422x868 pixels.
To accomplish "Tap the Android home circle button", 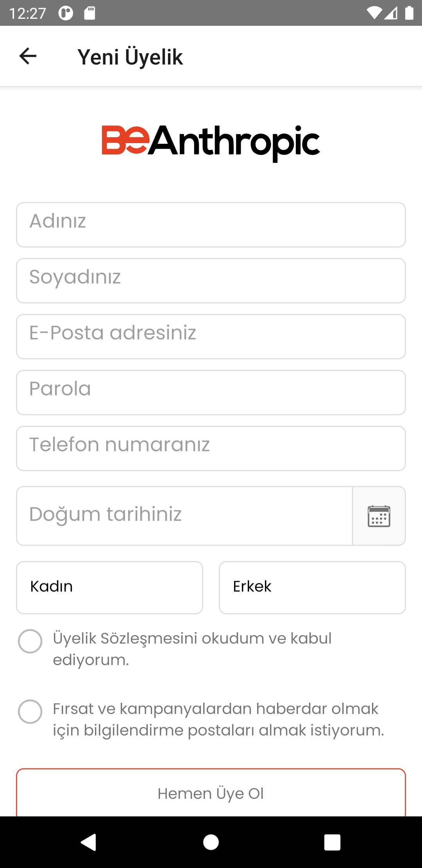I will (x=211, y=842).
